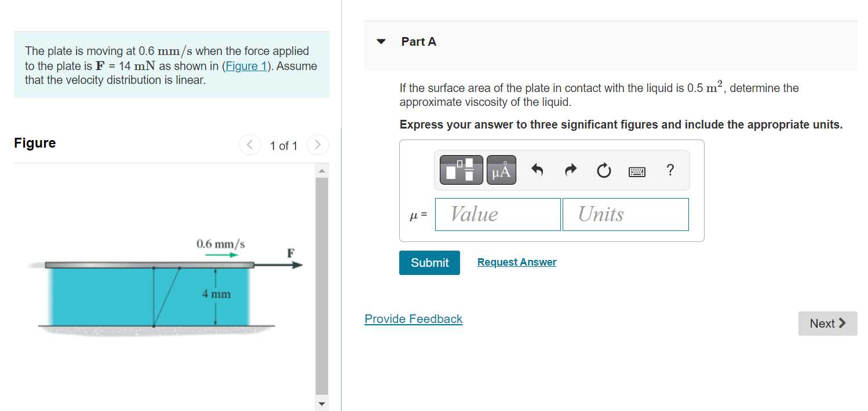868x411 pixels.
Task: Click the Value input field
Action: pyautogui.click(x=497, y=214)
